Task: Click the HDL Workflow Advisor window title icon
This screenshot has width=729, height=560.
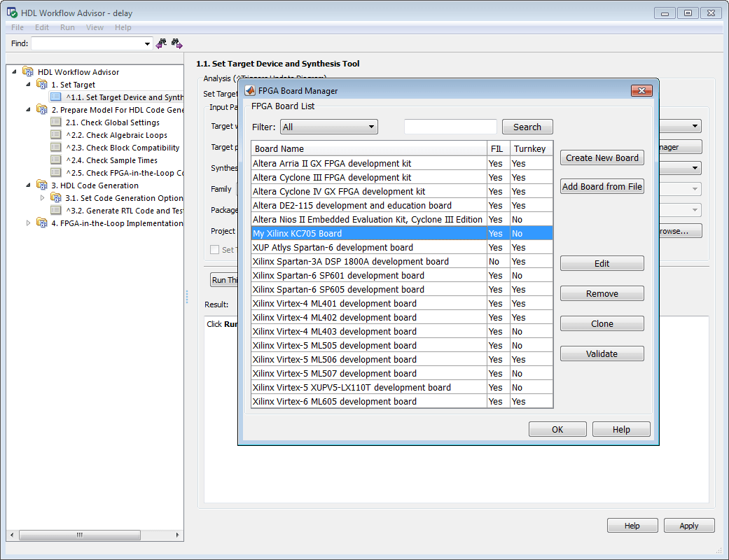Action: (x=12, y=13)
